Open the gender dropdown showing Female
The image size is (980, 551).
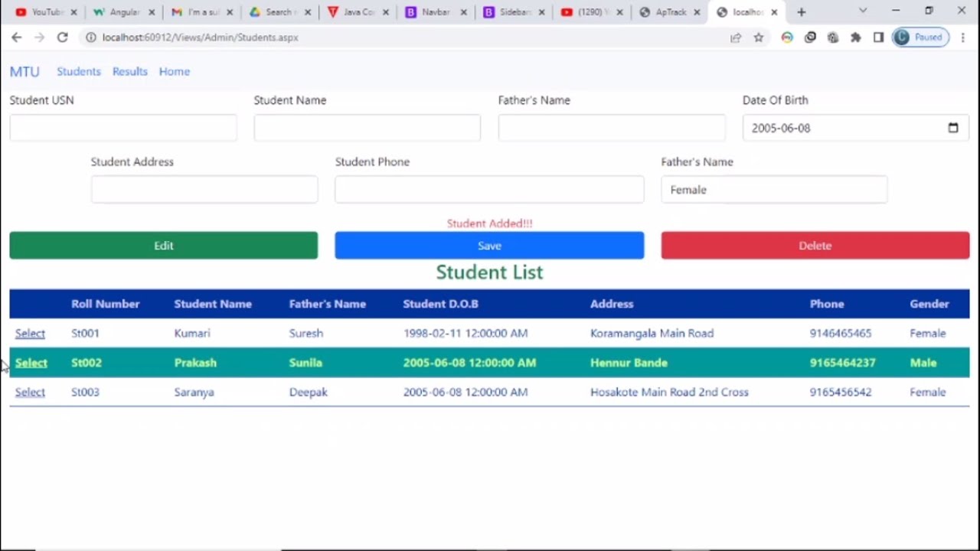(774, 190)
